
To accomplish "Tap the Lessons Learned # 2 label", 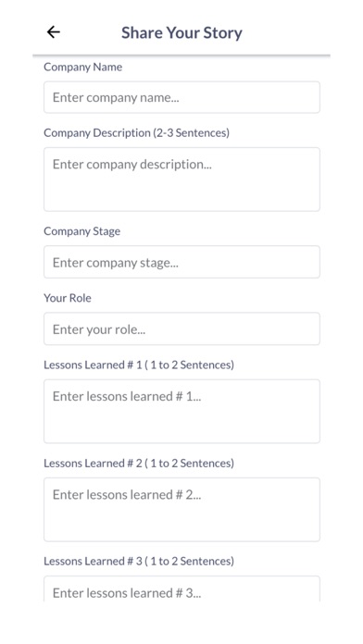I will click(139, 464).
